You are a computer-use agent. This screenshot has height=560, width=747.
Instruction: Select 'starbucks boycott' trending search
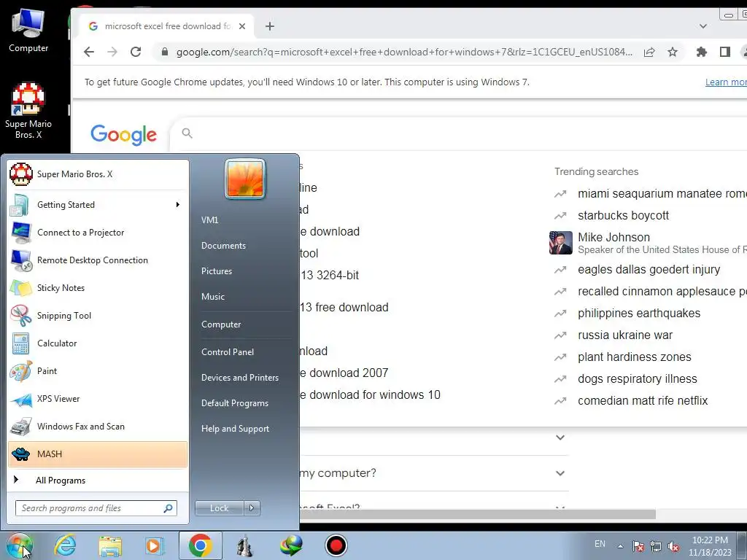point(623,215)
